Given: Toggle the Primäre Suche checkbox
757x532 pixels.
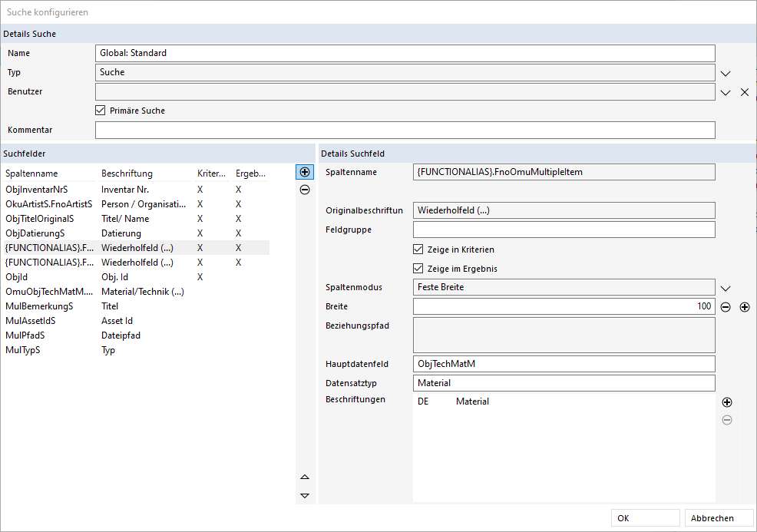Looking at the screenshot, I should [x=101, y=111].
